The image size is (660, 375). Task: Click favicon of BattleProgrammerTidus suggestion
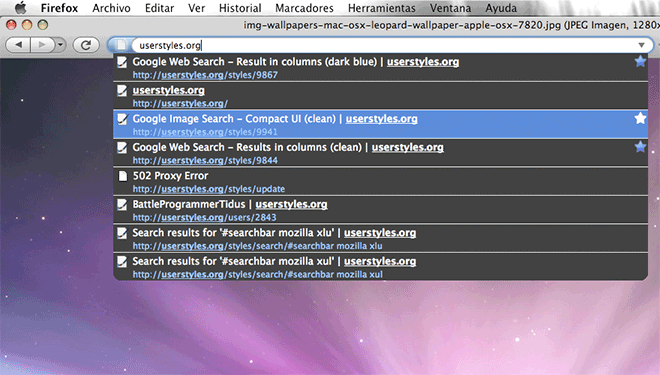pos(122,205)
